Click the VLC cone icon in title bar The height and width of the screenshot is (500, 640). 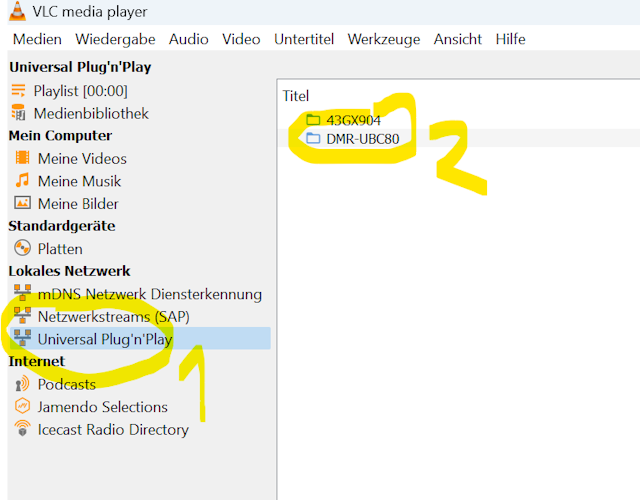coord(18,11)
